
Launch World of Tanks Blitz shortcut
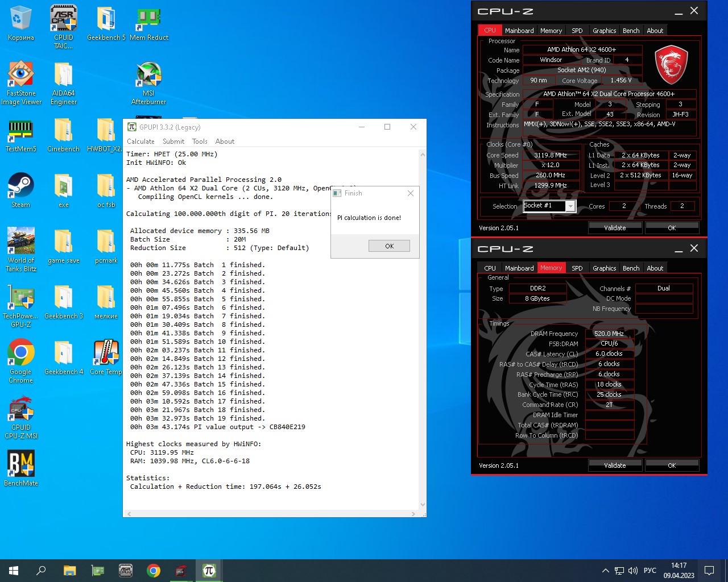click(22, 249)
